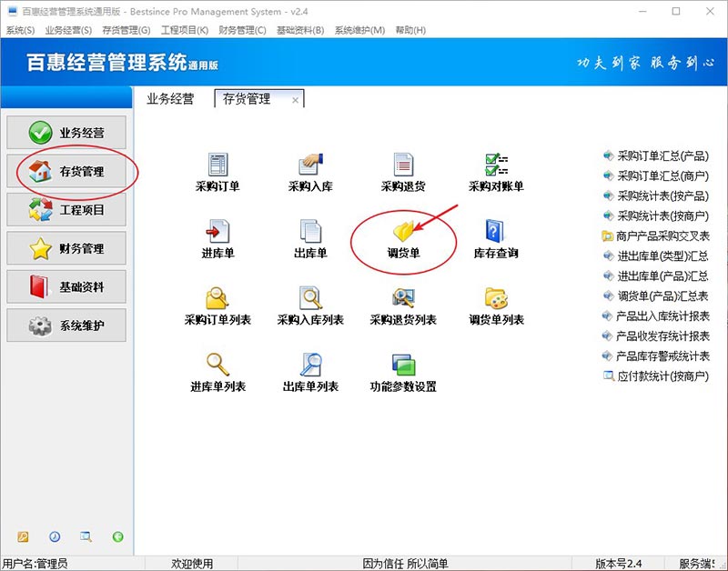728x571 pixels.
Task: Click the search window icon in sidebar bottom
Action: (x=86, y=536)
